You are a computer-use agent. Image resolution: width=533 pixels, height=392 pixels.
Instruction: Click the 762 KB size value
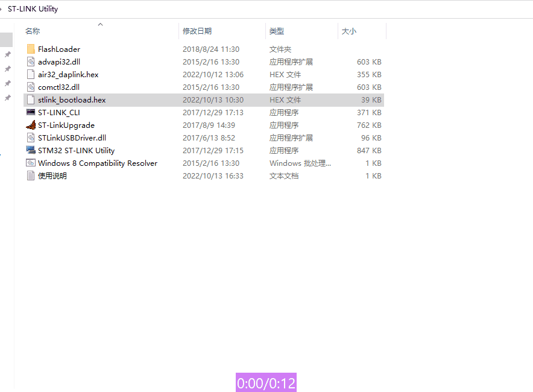369,125
